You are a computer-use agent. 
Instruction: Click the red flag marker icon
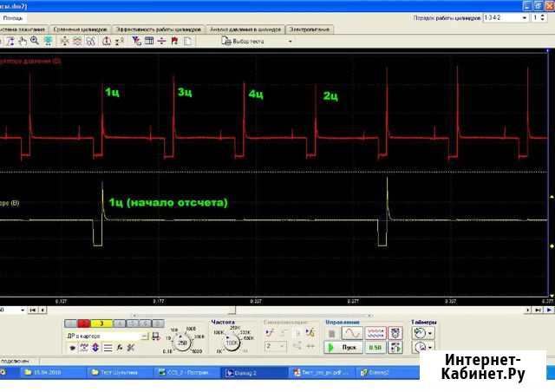tap(174, 41)
